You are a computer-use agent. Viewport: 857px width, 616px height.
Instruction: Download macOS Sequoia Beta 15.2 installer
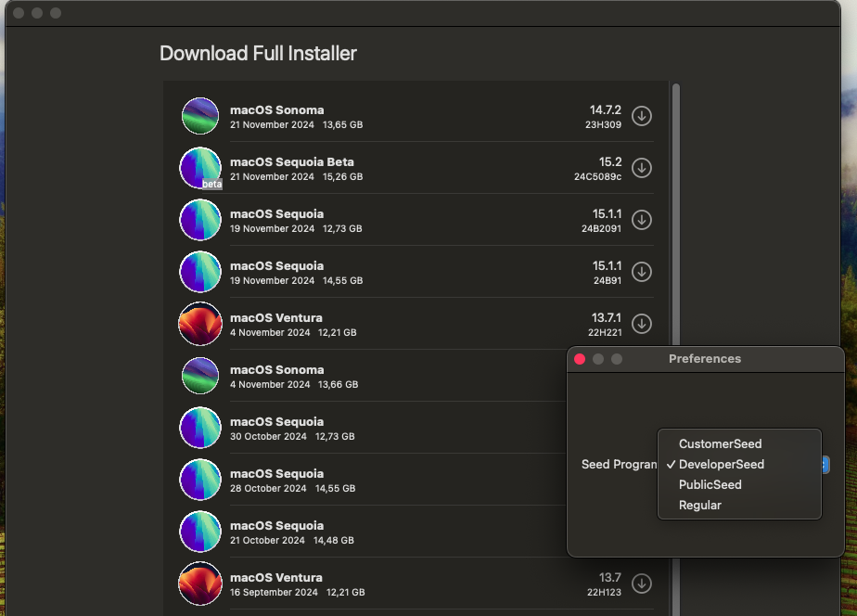(x=642, y=168)
